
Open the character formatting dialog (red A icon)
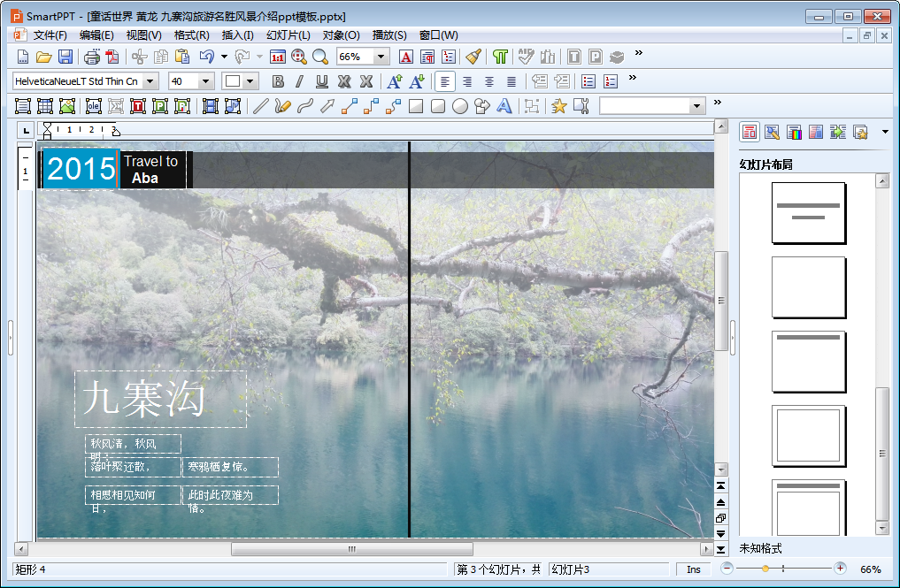(x=406, y=57)
